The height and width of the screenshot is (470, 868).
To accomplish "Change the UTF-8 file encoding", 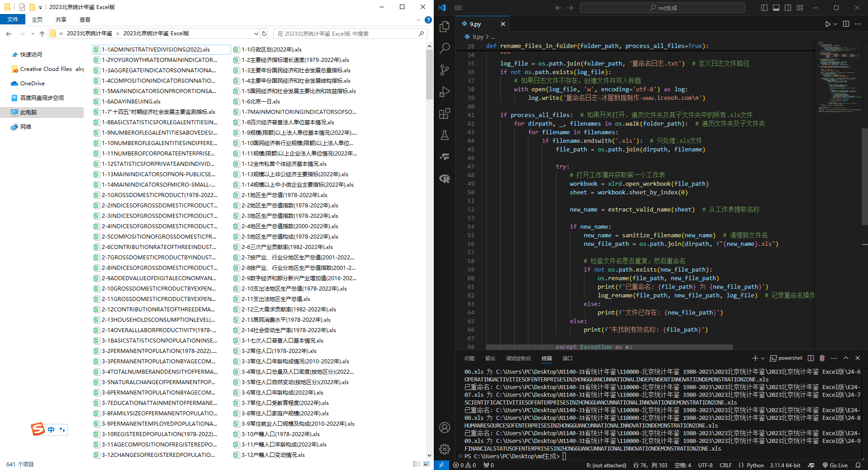I will pyautogui.click(x=705, y=465).
